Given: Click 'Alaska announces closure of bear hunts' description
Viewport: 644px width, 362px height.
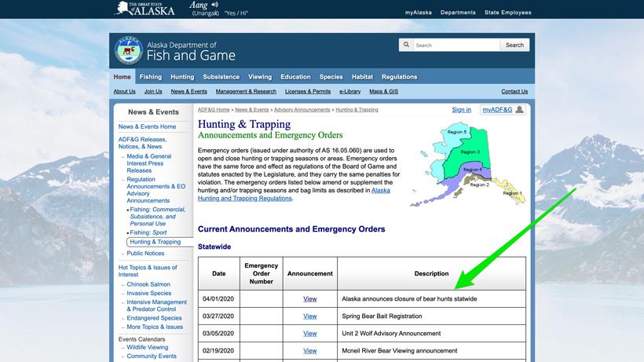Looking at the screenshot, I should pyautogui.click(x=409, y=299).
